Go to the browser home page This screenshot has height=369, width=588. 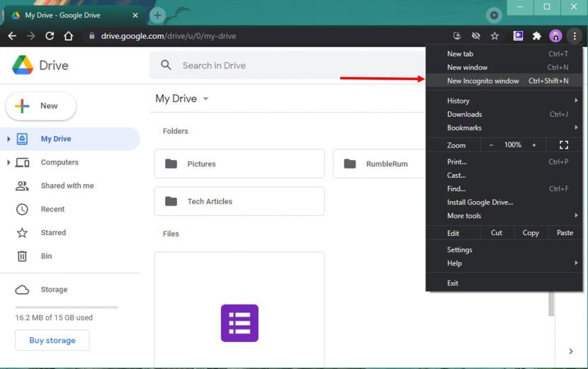[x=68, y=36]
